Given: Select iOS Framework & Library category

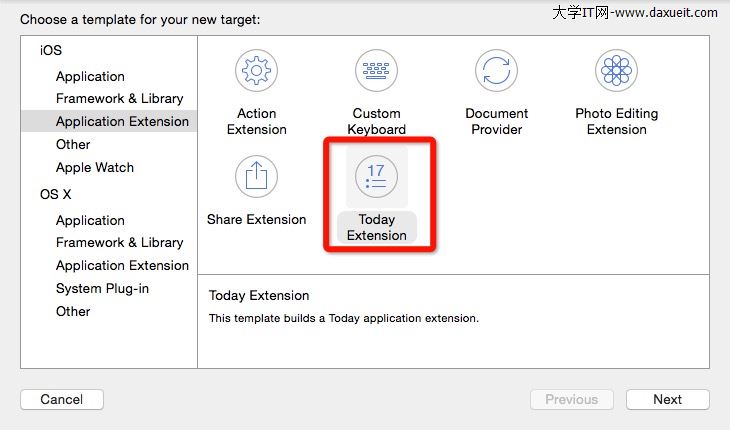Looking at the screenshot, I should 119,98.
